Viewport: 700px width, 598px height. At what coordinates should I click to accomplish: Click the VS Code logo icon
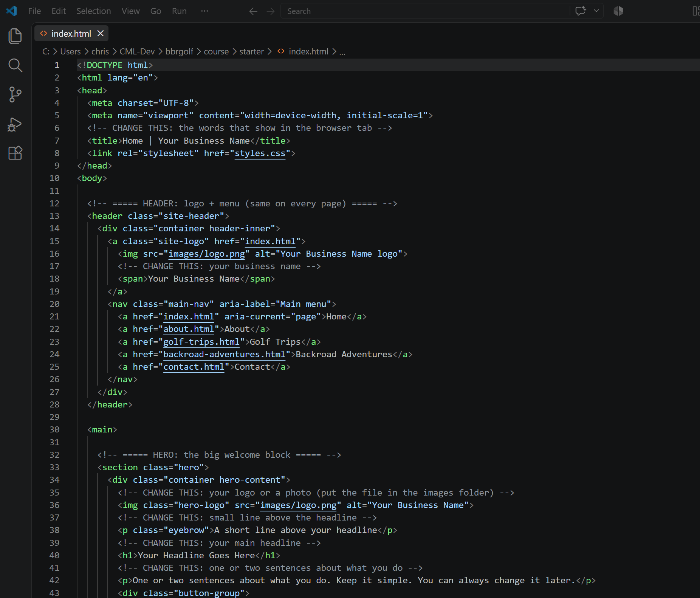tap(11, 11)
